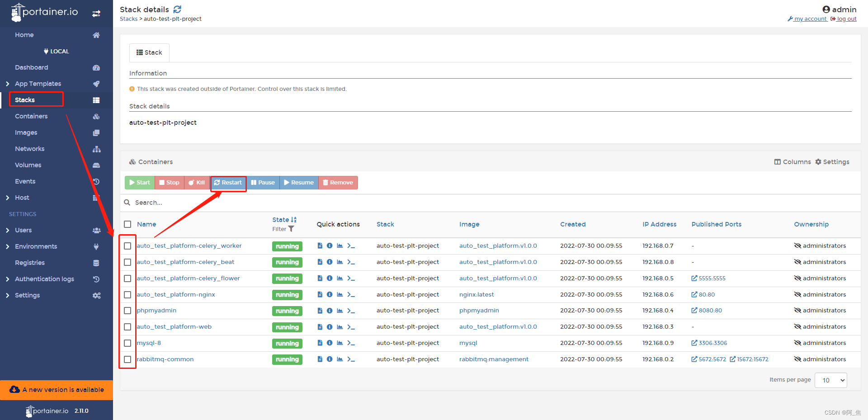
Task: Open logs icon for auto_test_platform-celery_worker
Action: pos(320,245)
